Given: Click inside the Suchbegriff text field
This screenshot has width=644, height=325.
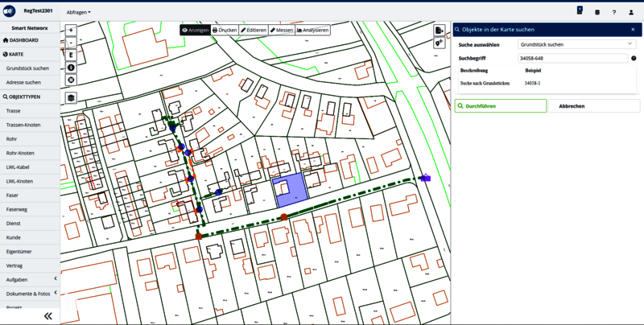Looking at the screenshot, I should pyautogui.click(x=572, y=59).
